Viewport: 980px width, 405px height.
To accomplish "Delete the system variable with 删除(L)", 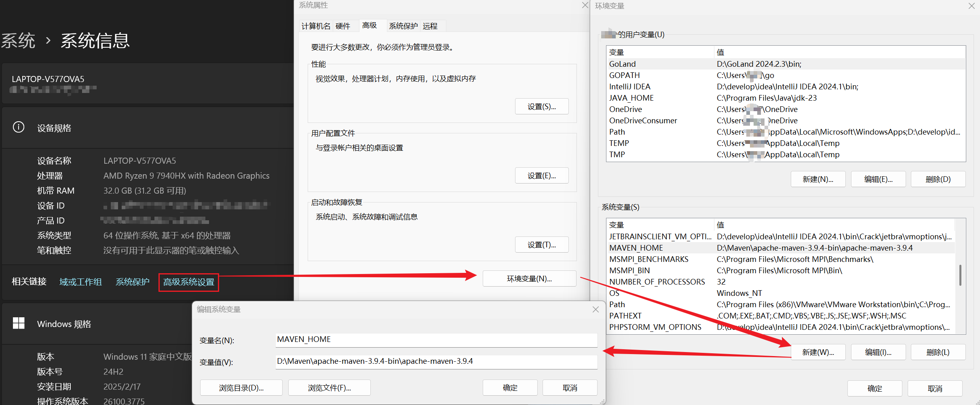I will (x=938, y=352).
